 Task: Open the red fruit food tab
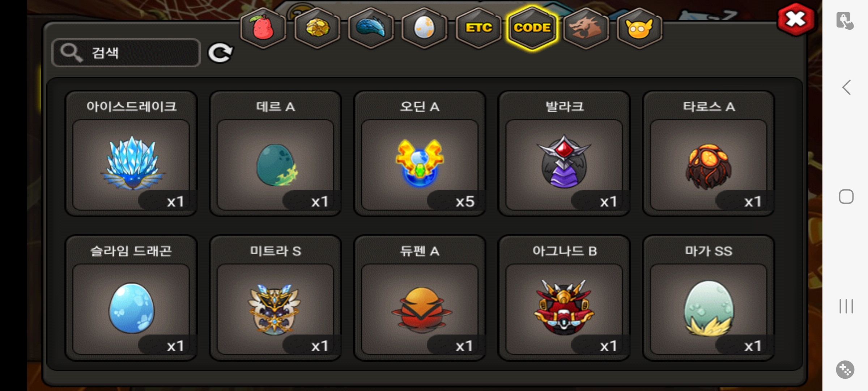tap(263, 28)
